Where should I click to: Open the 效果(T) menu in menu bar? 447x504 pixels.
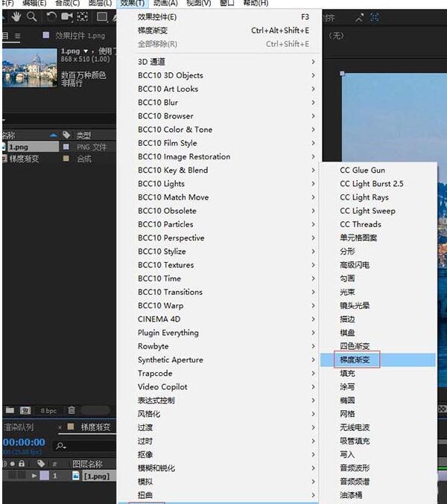pos(133,3)
